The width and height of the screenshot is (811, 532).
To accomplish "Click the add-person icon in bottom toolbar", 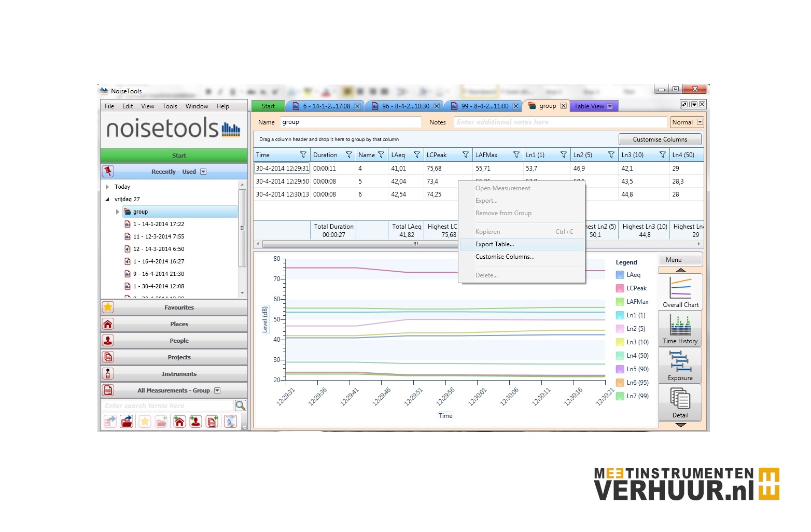I will click(x=195, y=422).
